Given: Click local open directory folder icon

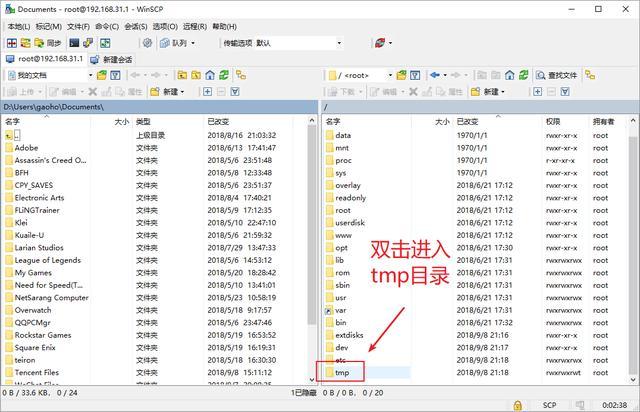Looking at the screenshot, I should click(x=102, y=75).
